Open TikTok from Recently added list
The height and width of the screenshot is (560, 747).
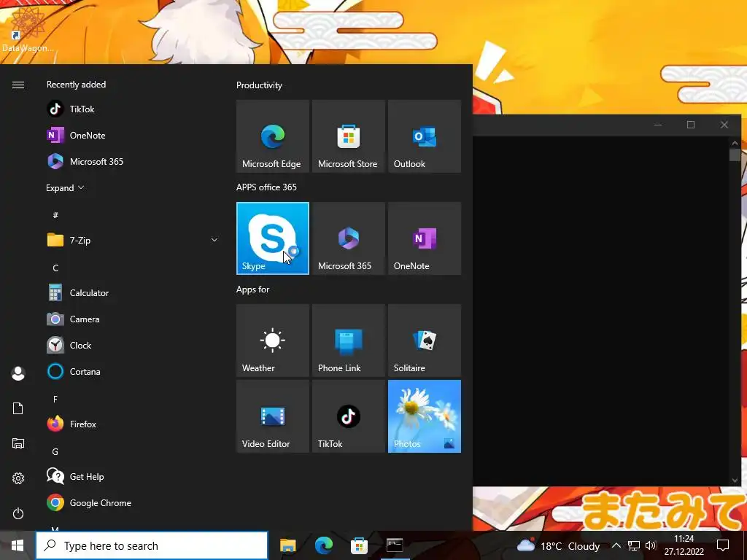click(132, 109)
